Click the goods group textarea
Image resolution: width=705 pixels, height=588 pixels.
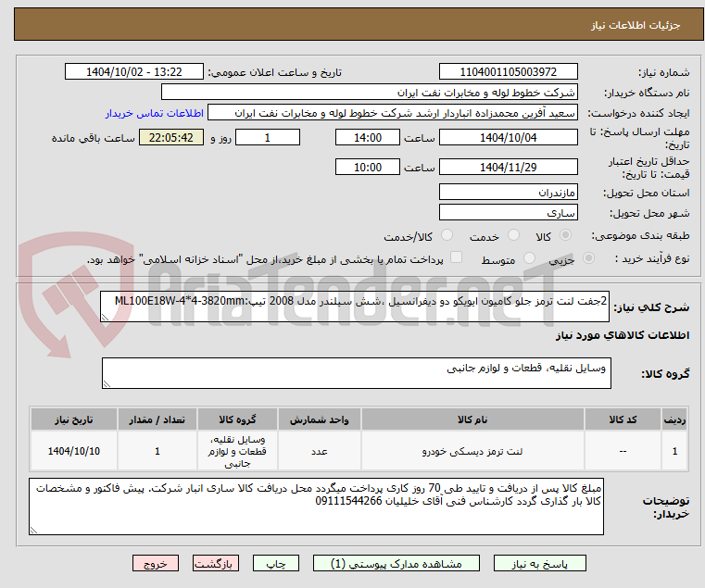(356, 373)
